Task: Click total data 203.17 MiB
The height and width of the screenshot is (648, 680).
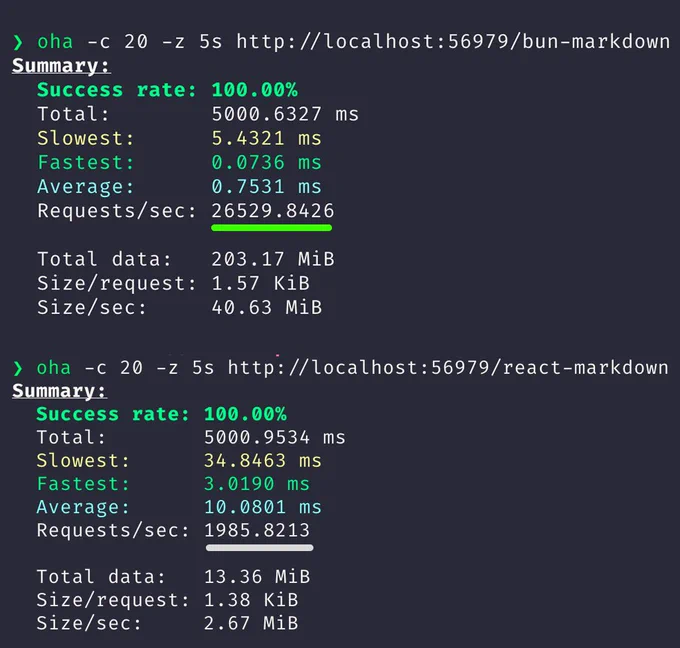Action: (273, 259)
